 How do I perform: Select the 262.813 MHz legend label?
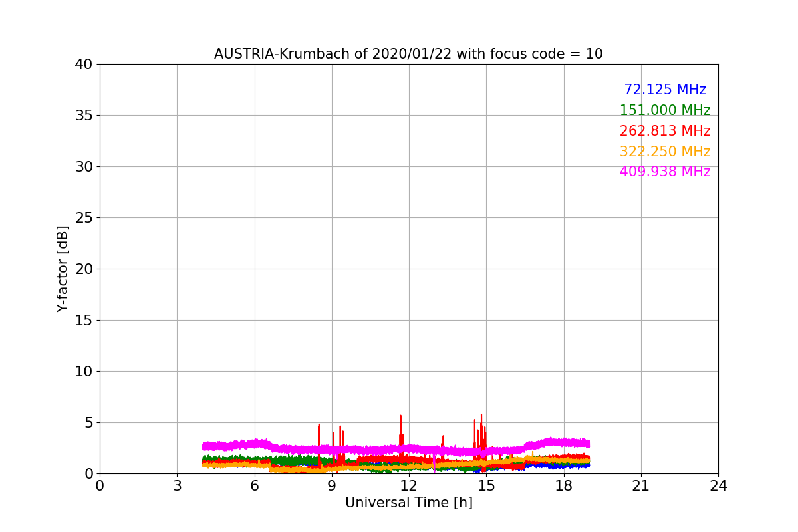pos(665,131)
